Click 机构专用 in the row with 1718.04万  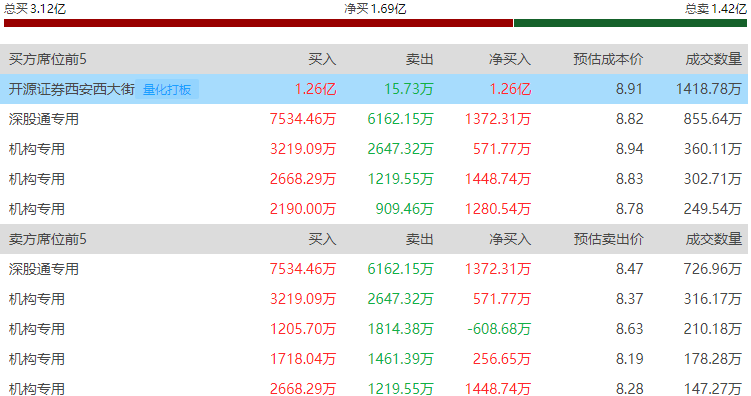[36, 359]
